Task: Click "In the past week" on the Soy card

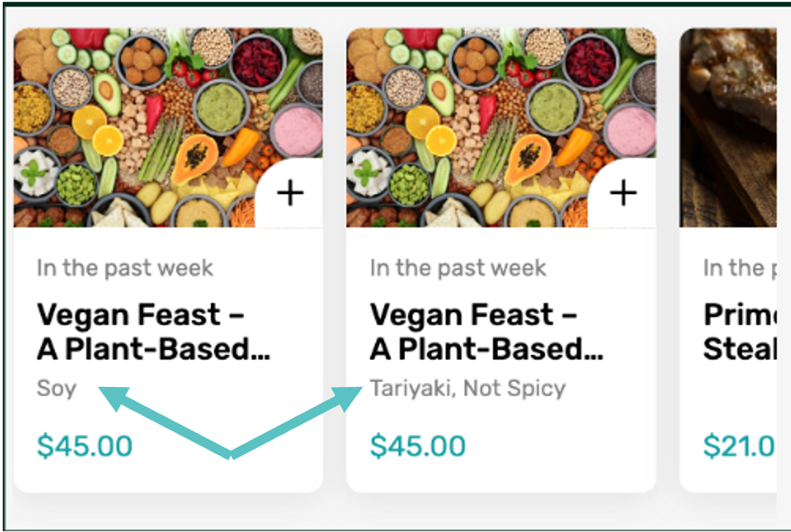Action: point(125,268)
